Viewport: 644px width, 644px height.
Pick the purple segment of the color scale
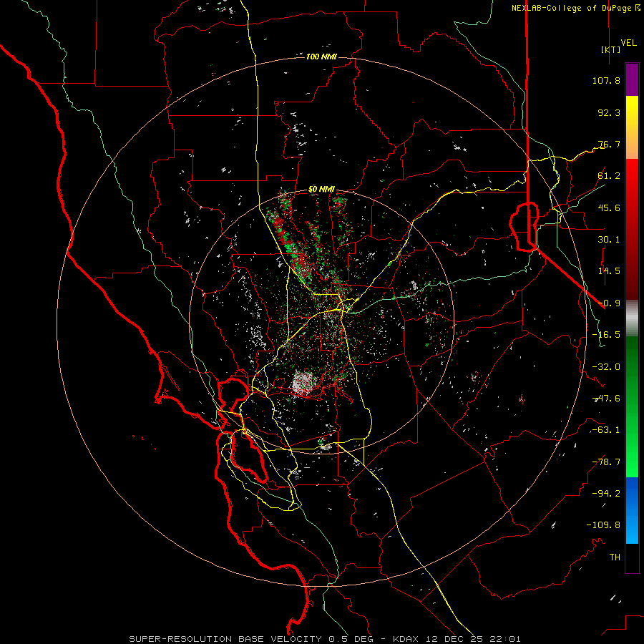tap(632, 79)
